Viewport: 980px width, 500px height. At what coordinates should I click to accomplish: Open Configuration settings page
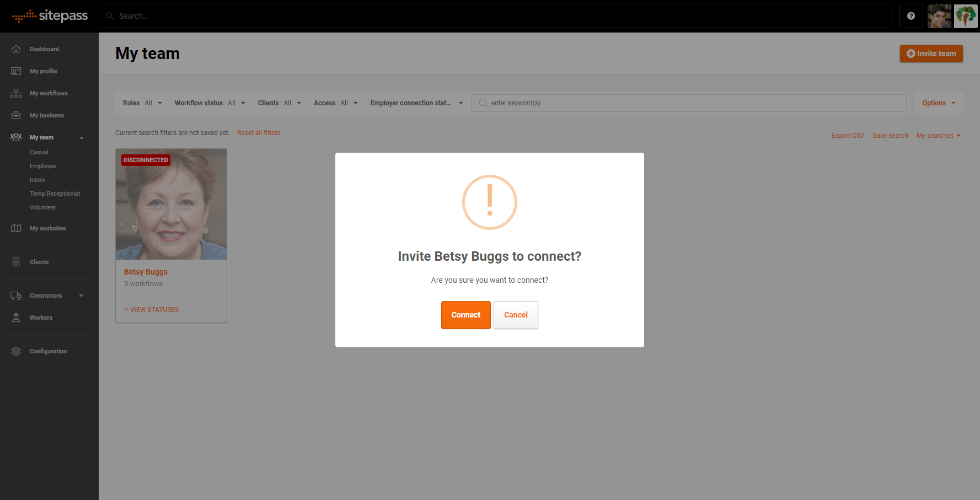(49, 351)
